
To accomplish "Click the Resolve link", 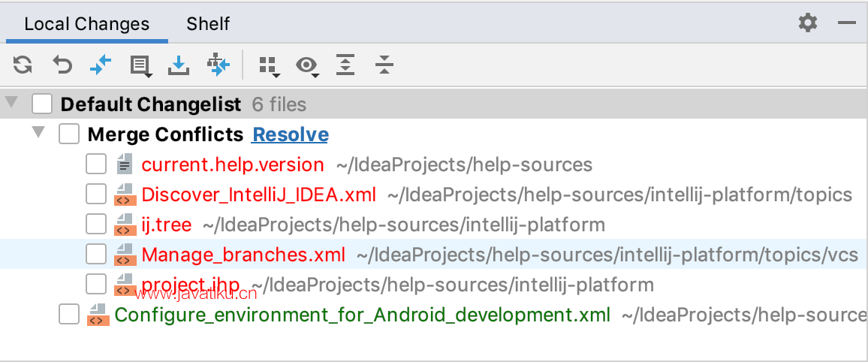I will pyautogui.click(x=290, y=134).
